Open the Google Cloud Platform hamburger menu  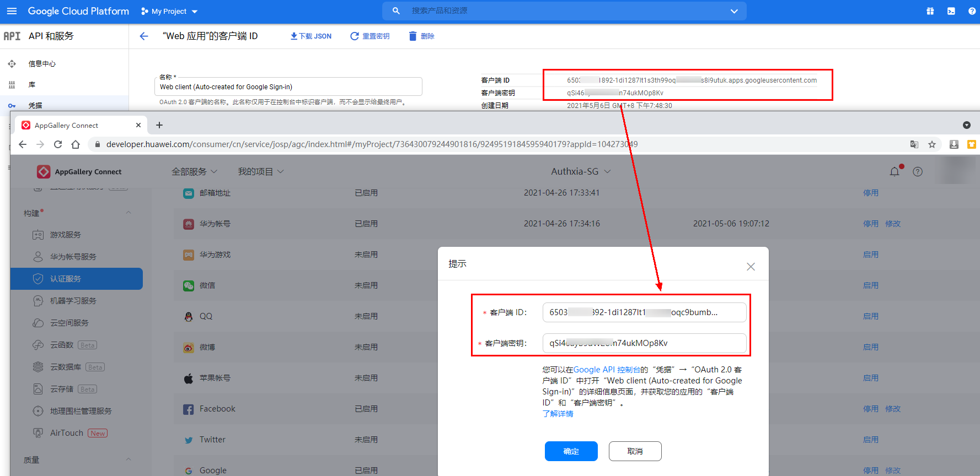click(x=12, y=11)
